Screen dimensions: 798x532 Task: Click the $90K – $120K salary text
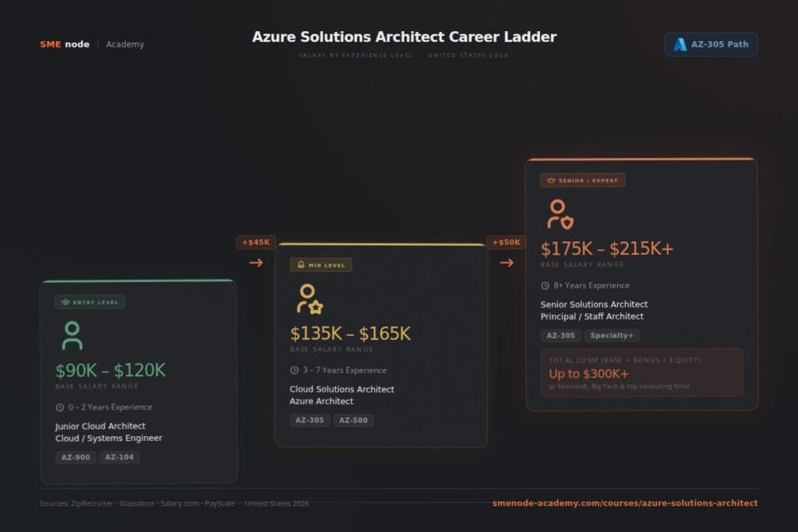[x=111, y=370]
